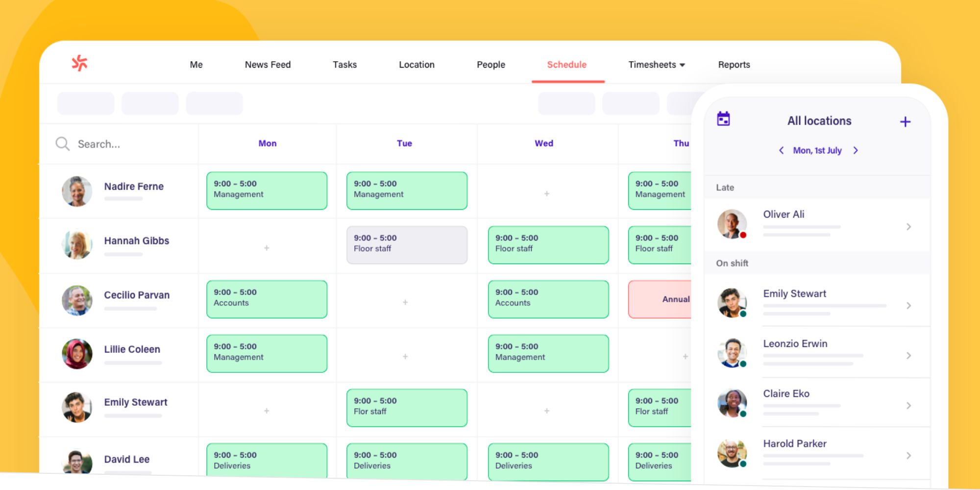Select the People tab
This screenshot has height=490, width=980.
[490, 65]
